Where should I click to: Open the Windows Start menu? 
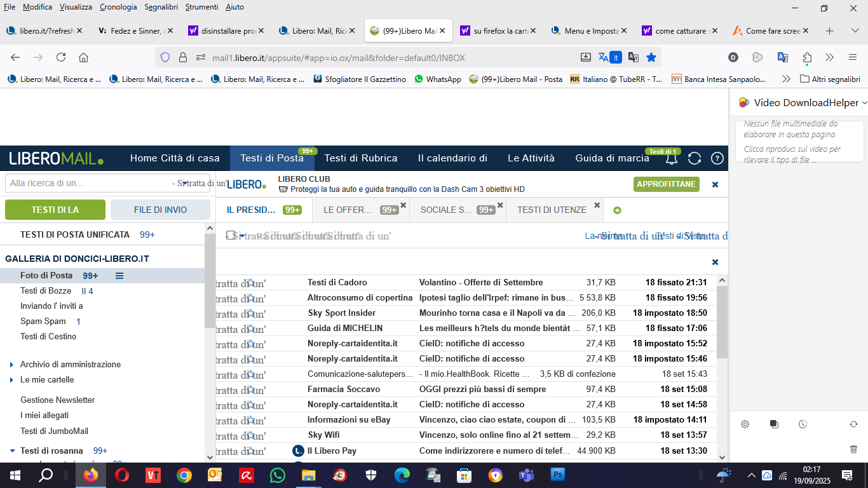[15, 475]
